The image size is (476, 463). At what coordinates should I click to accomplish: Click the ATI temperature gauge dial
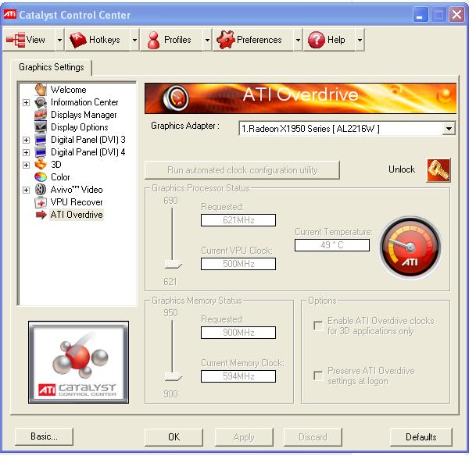410,247
